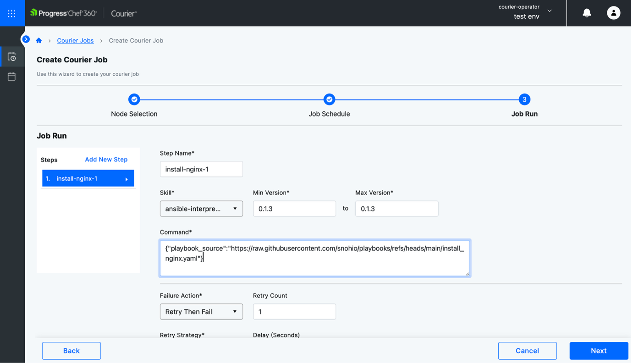Jump to Job Schedule step circle
This screenshot has width=633, height=364.
point(329,99)
